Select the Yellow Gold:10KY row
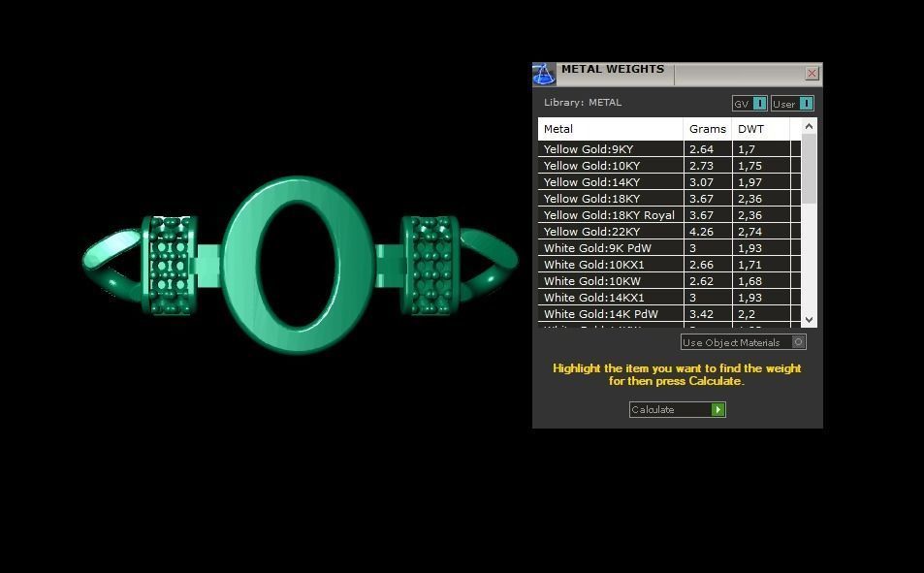This screenshot has width=924, height=573. (669, 166)
